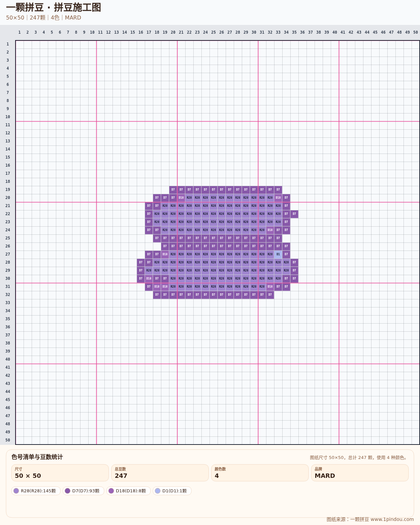This screenshot has height=525, width=420.
Task: Click the D1 light blue legend swatch
Action: tap(158, 491)
